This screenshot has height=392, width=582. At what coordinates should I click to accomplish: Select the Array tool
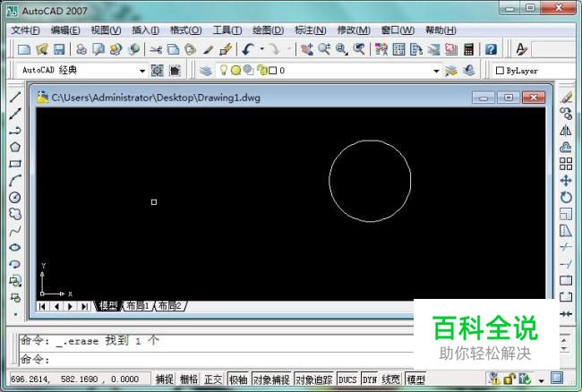(566, 164)
